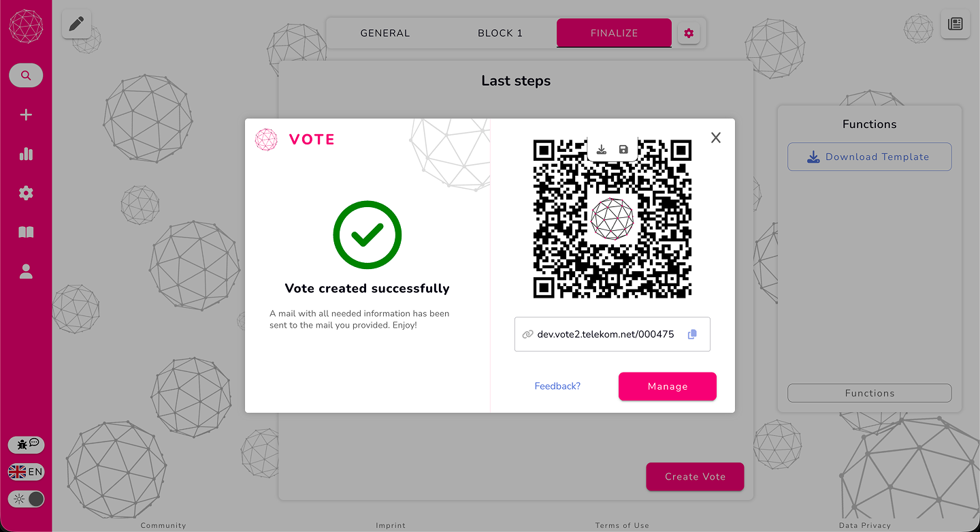This screenshot has width=980, height=532.
Task: Toggle dark mode with the theme switch
Action: coord(26,499)
